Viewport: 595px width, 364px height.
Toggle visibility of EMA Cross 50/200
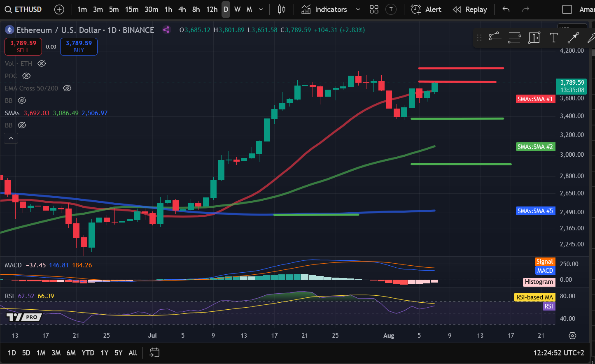[x=67, y=88]
